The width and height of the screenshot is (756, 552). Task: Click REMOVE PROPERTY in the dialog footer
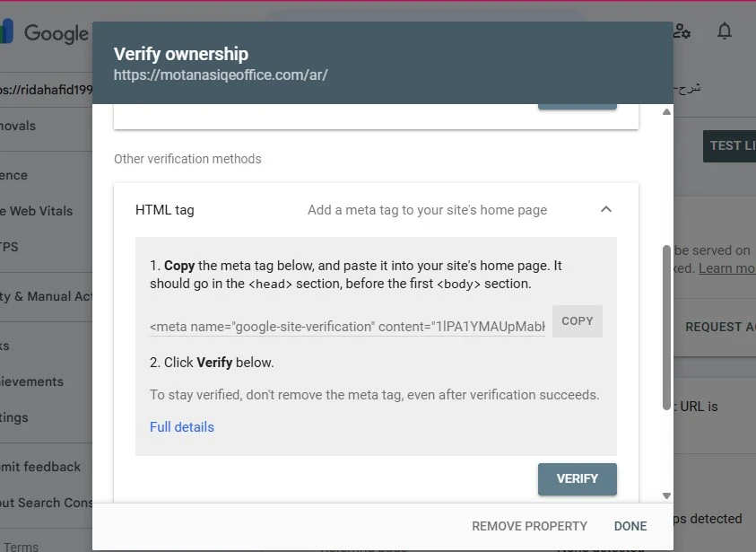[x=529, y=526]
